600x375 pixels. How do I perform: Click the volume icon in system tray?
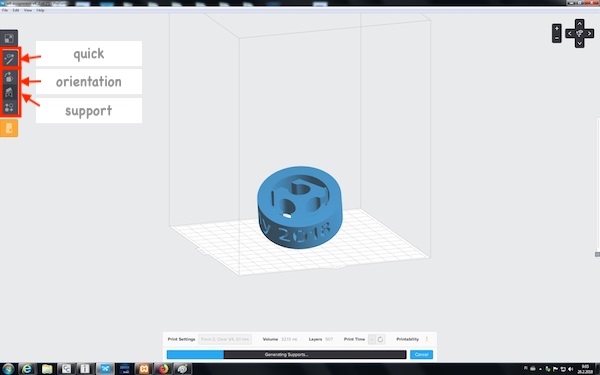(571, 369)
